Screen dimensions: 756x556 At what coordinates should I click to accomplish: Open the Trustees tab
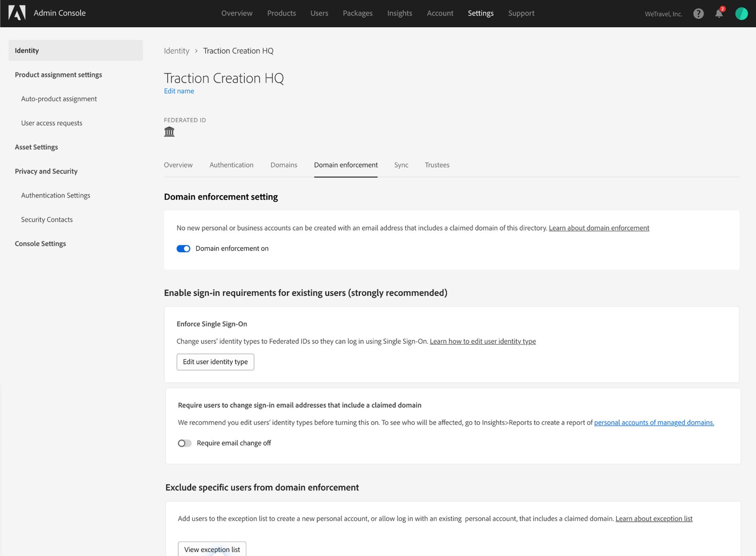[437, 165]
